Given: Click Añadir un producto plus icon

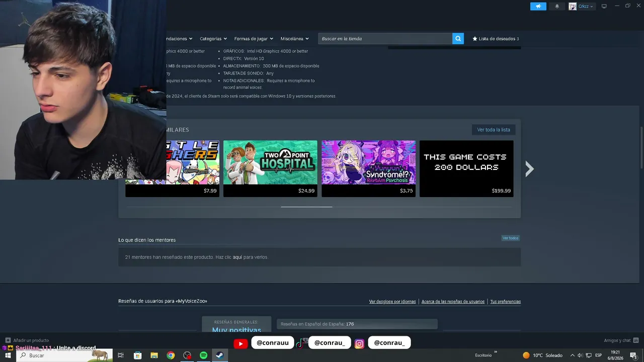Looking at the screenshot, I should click(8, 340).
